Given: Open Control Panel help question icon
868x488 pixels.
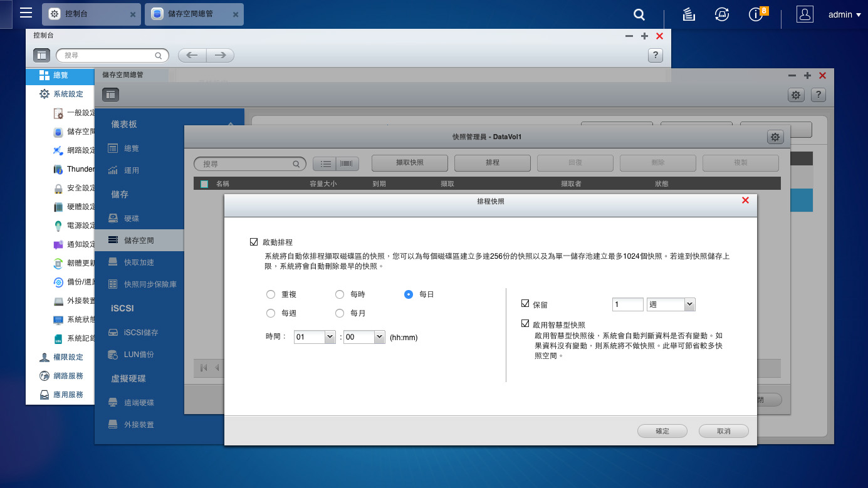Looking at the screenshot, I should pyautogui.click(x=655, y=55).
